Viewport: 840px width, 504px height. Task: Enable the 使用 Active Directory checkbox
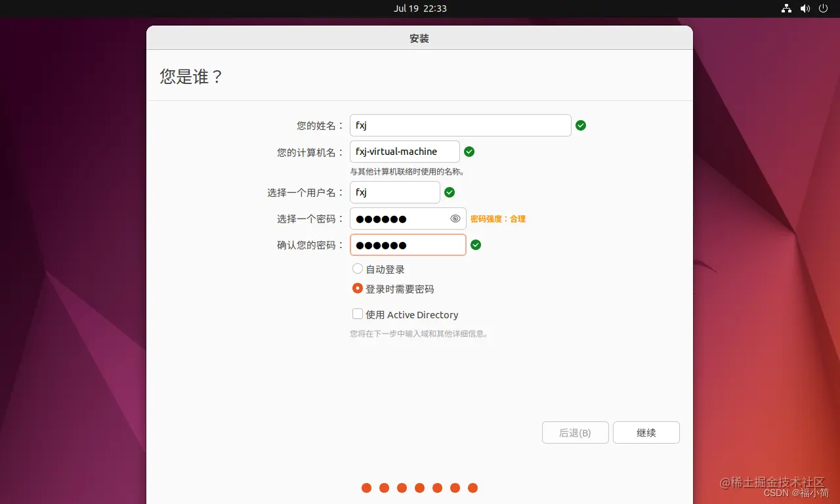click(x=358, y=314)
